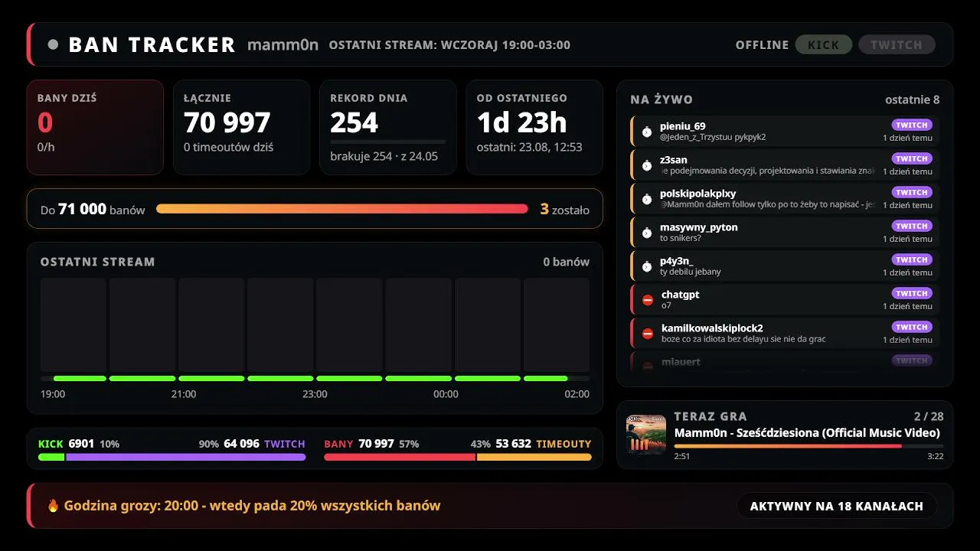This screenshot has height=551, width=980.
Task: Click the 64 096 TWITCH value
Action: (264, 444)
